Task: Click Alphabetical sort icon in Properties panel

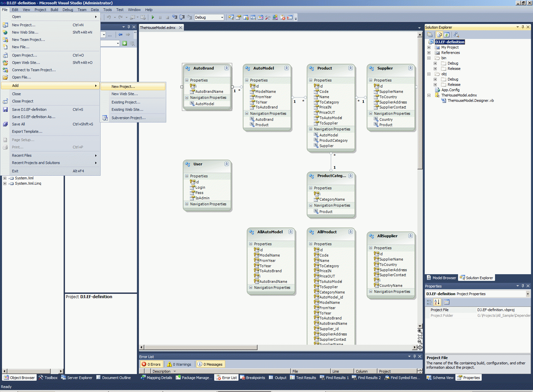Action: (437, 302)
